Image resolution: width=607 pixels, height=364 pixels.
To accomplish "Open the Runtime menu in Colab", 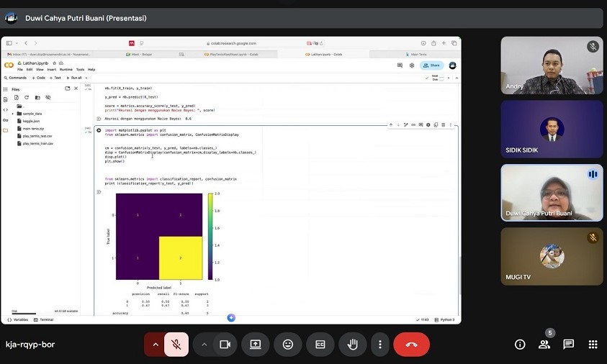I will click(x=66, y=70).
